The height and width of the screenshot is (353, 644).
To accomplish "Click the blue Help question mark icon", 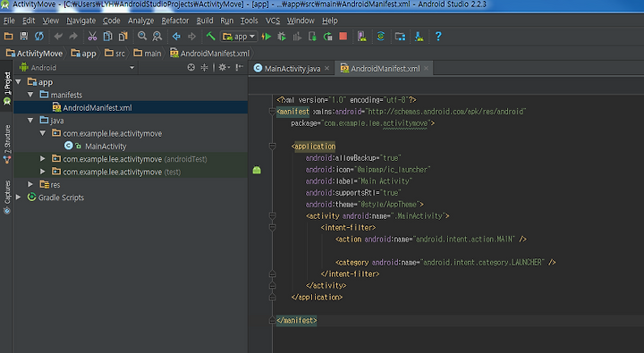I will pyautogui.click(x=438, y=37).
